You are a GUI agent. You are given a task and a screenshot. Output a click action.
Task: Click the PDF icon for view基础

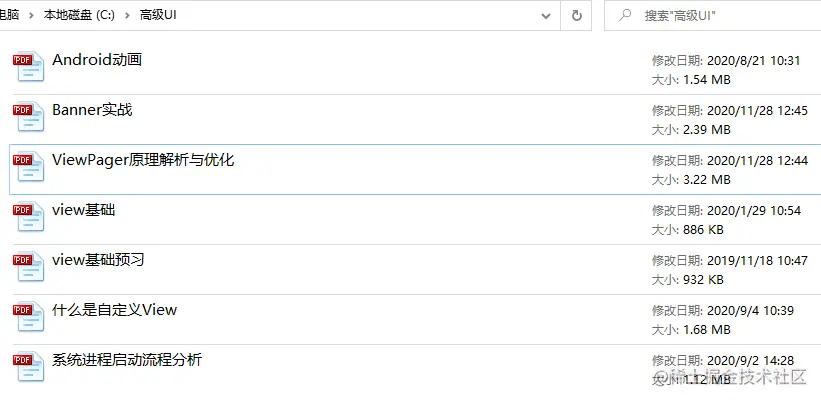pyautogui.click(x=29, y=217)
